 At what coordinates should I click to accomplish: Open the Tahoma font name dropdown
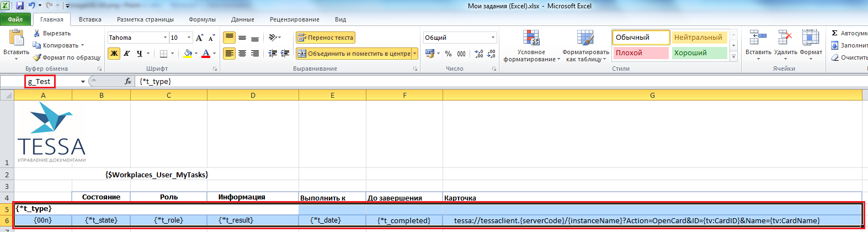165,38
